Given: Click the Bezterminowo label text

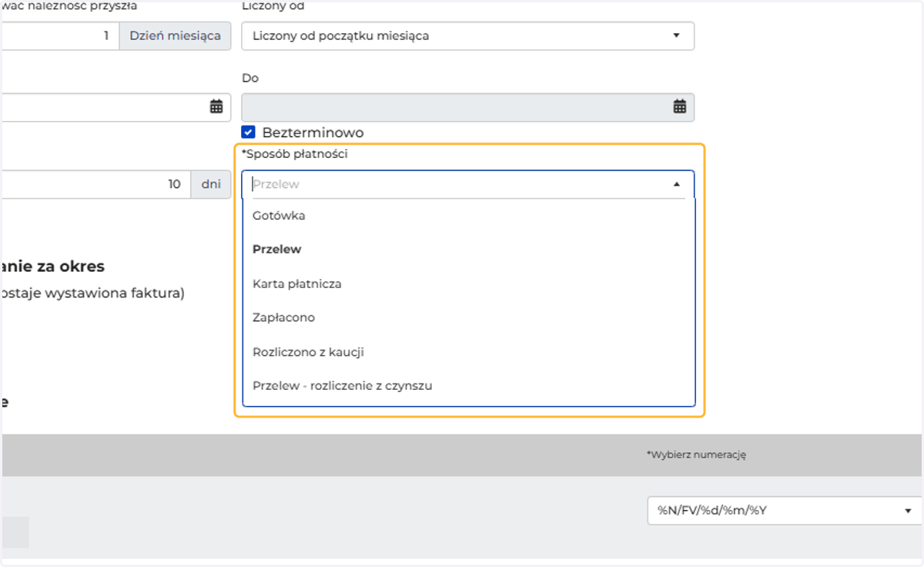Looking at the screenshot, I should click(x=313, y=133).
